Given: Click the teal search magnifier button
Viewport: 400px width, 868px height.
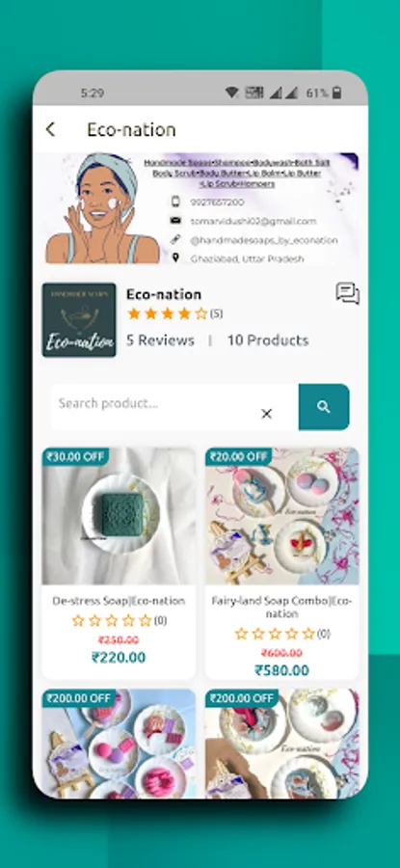Looking at the screenshot, I should point(324,407).
